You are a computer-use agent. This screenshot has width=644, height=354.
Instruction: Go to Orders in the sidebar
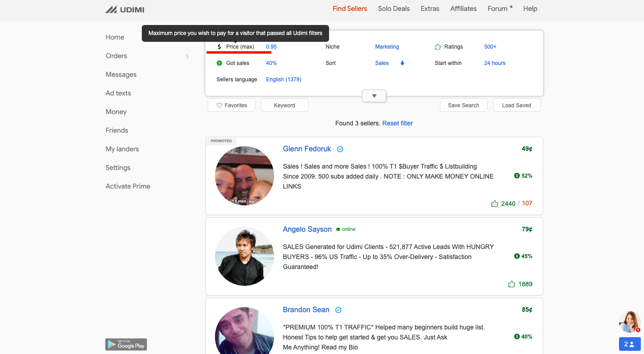[x=116, y=56]
